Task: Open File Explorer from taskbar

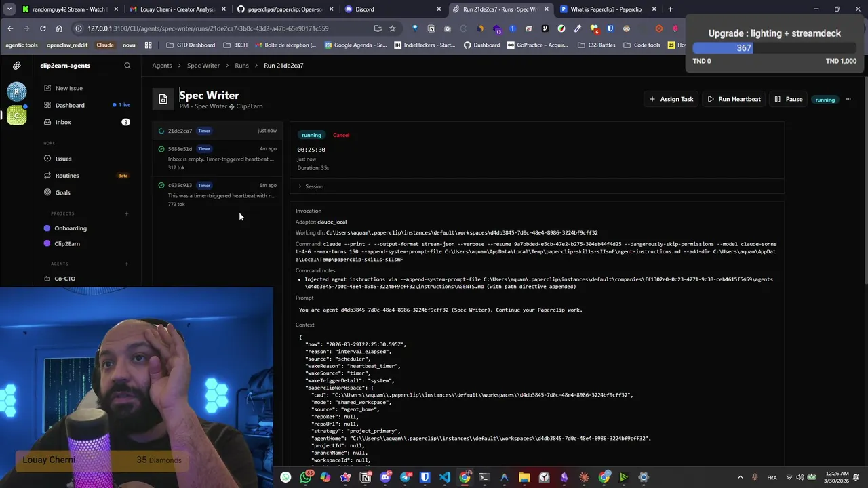Action: coord(524,477)
